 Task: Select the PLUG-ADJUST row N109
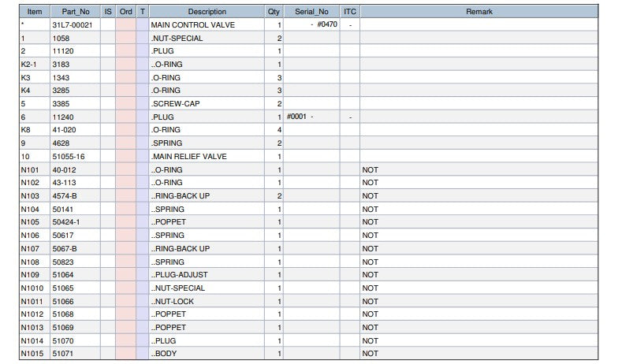click(308, 274)
